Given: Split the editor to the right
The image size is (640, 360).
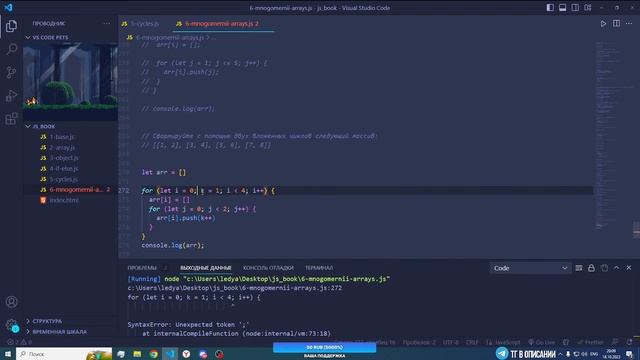Looking at the screenshot, I should pos(616,24).
